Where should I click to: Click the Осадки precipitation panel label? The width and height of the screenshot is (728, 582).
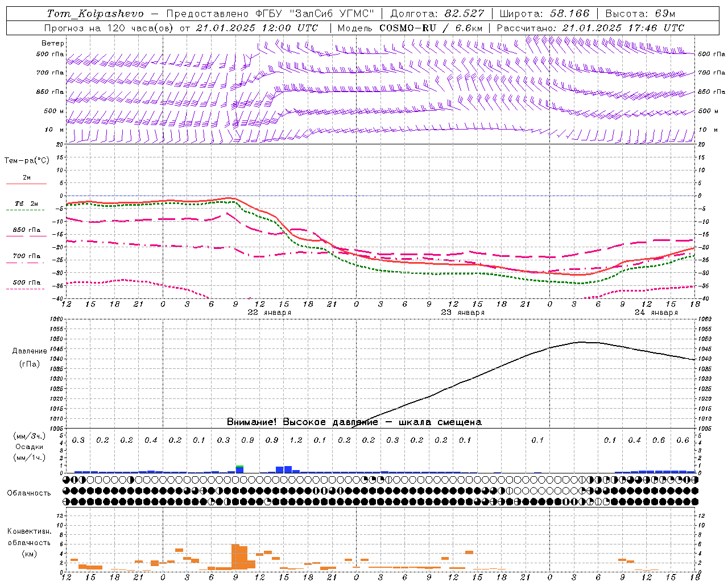29,447
